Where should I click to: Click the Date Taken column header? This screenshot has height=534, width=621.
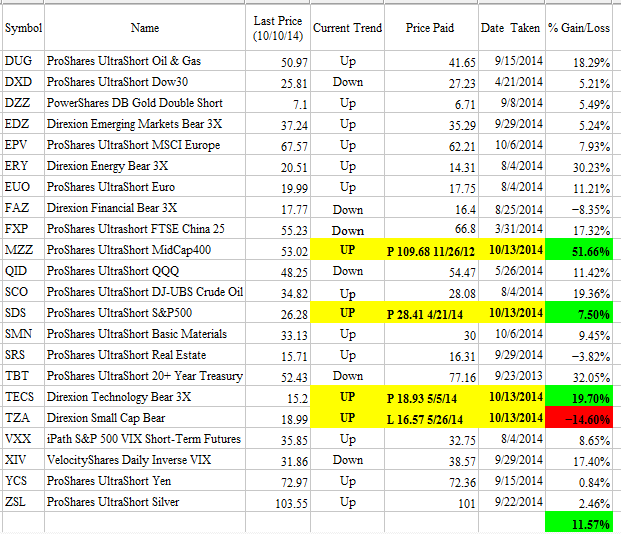pyautogui.click(x=511, y=28)
